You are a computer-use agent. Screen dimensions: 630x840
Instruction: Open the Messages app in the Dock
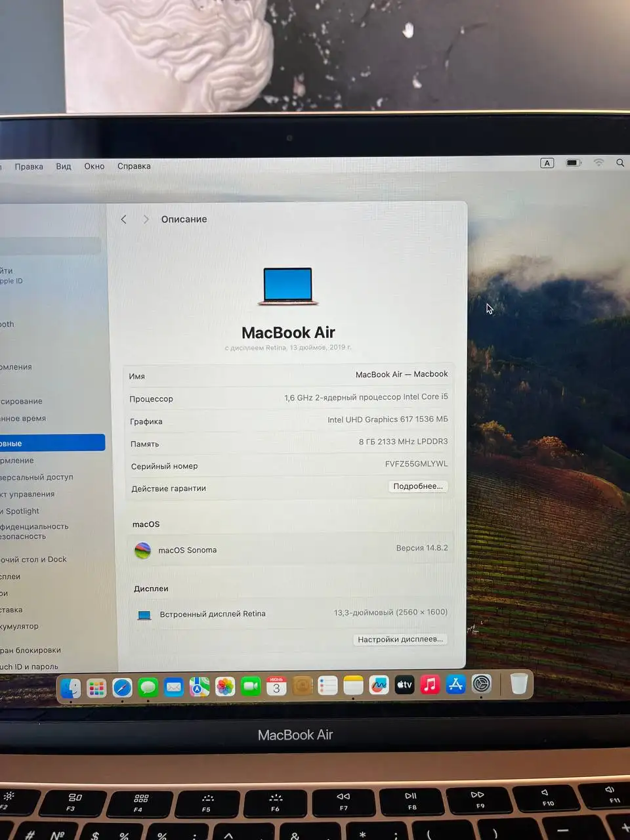point(148,688)
